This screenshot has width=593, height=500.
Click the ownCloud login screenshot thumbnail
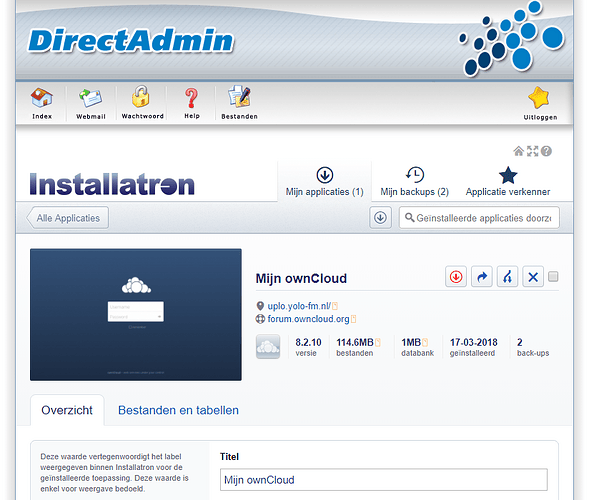(x=136, y=314)
